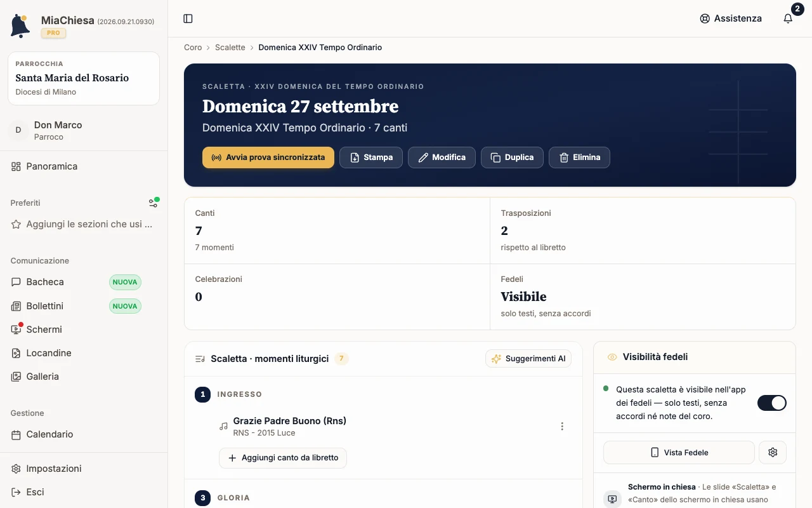This screenshot has width=812, height=508.
Task: Click the Stampa button
Action: click(x=371, y=157)
